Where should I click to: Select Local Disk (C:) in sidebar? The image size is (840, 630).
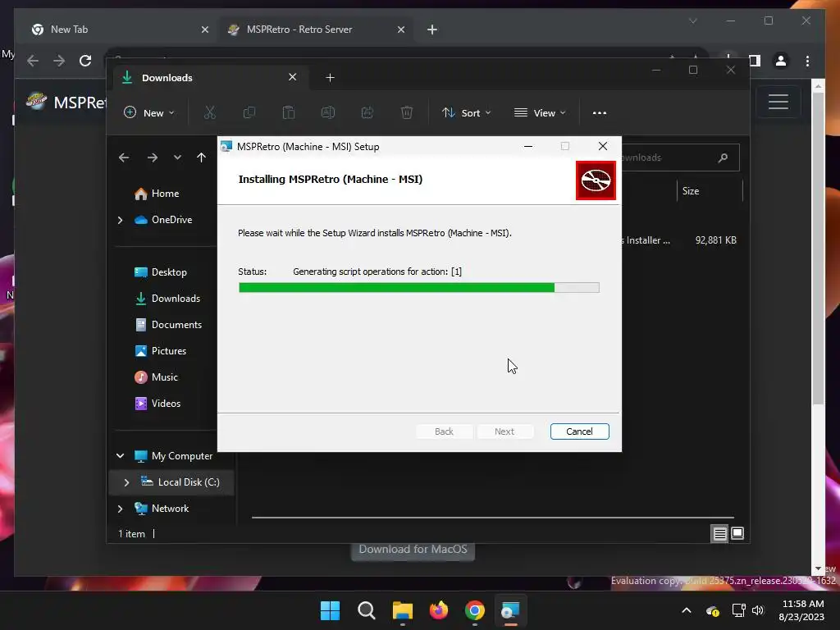(x=180, y=482)
